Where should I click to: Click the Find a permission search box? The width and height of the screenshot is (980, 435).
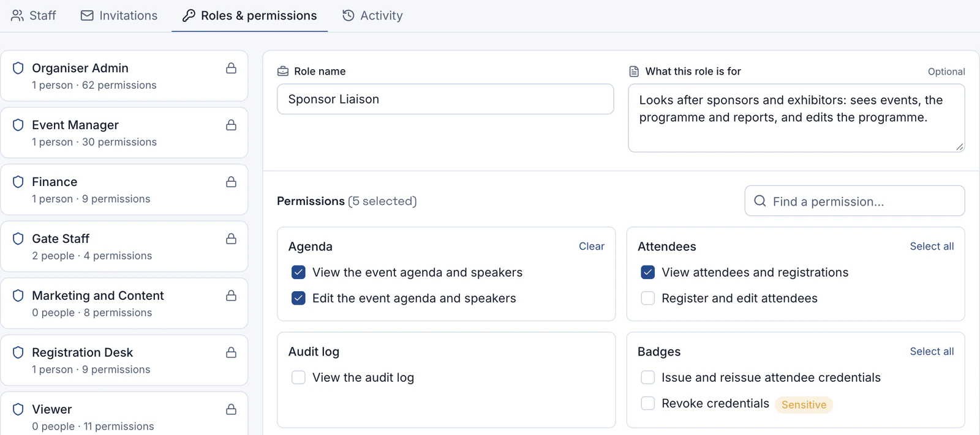tap(854, 201)
